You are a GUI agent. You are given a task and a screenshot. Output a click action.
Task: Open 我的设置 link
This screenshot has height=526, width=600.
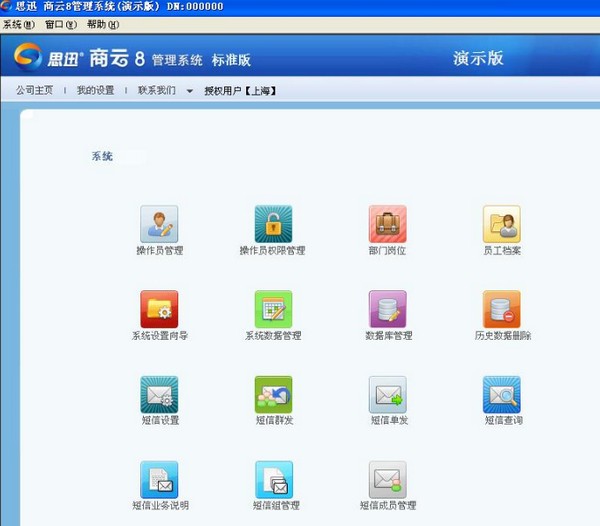pos(96,90)
